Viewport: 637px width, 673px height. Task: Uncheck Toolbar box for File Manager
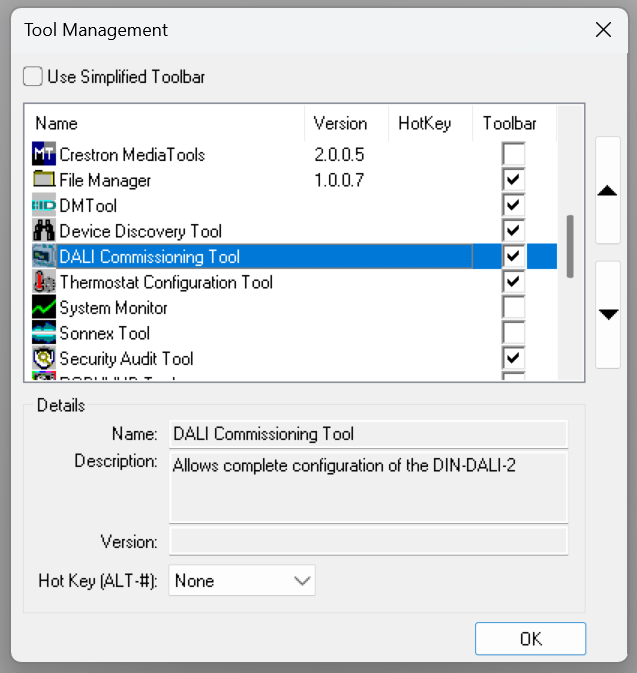coord(513,179)
